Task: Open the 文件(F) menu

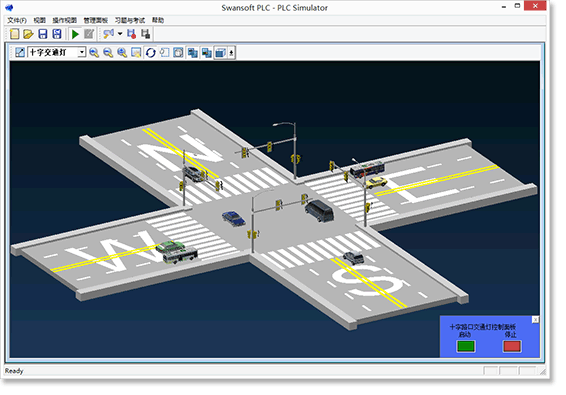Action: point(17,20)
